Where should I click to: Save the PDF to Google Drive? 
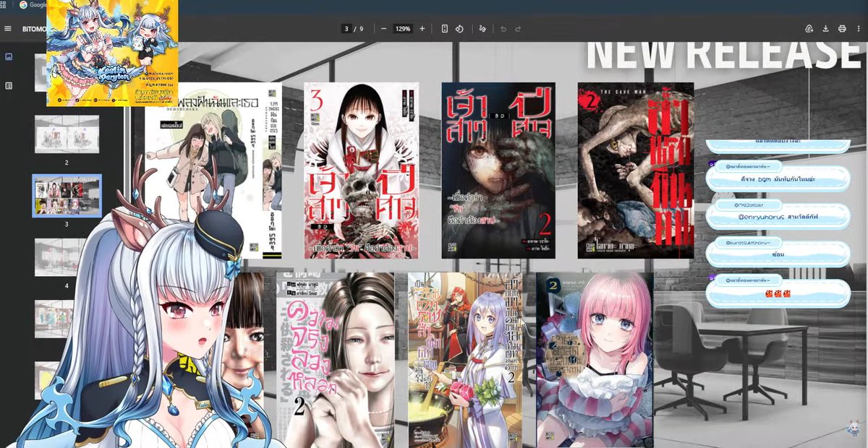(x=809, y=29)
